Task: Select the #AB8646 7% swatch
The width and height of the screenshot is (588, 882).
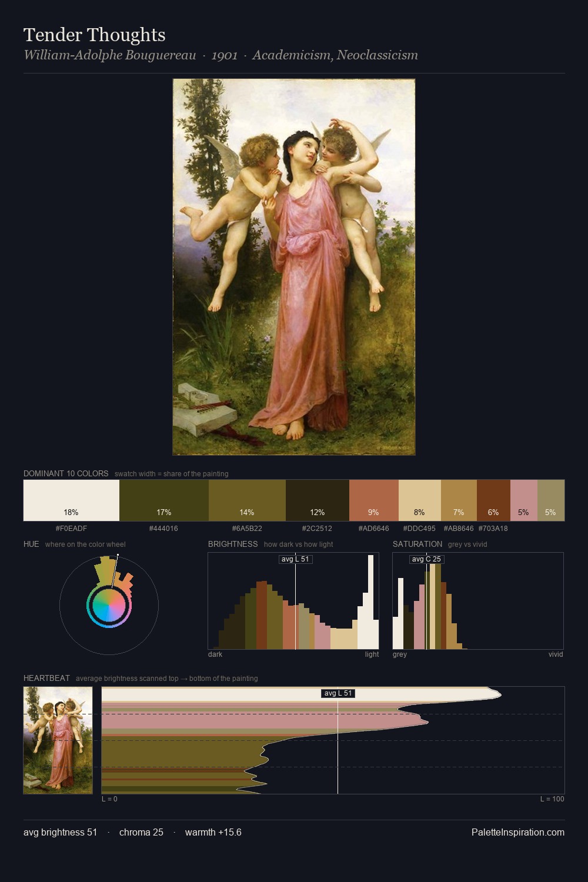Action: click(459, 500)
